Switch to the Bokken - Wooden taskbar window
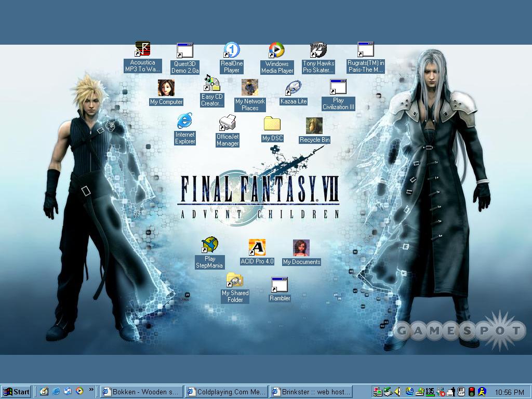532x399 pixels. coord(141,392)
